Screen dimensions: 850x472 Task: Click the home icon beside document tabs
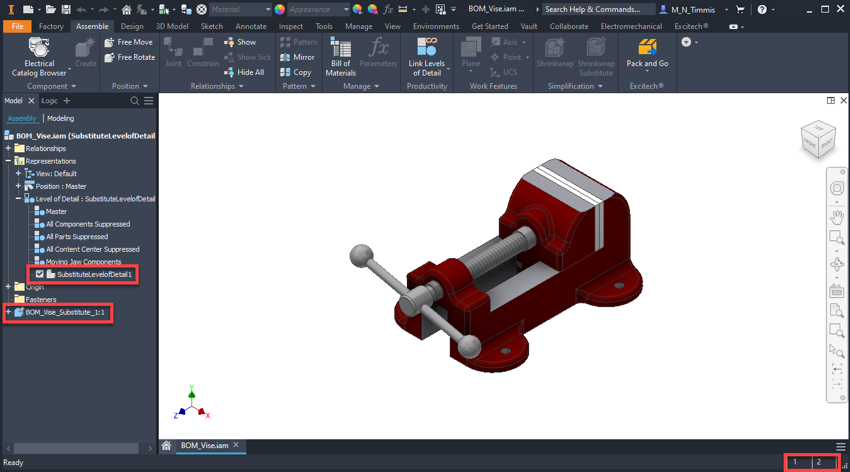(x=166, y=445)
